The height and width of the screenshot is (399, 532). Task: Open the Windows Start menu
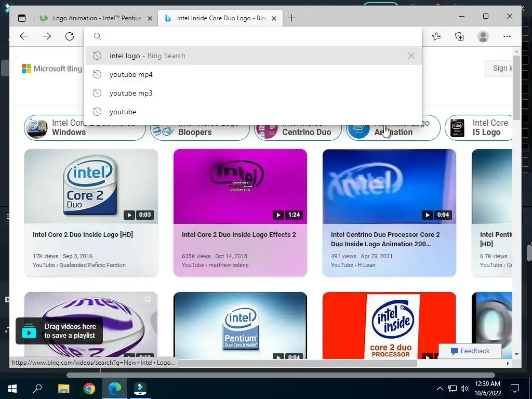[12, 389]
